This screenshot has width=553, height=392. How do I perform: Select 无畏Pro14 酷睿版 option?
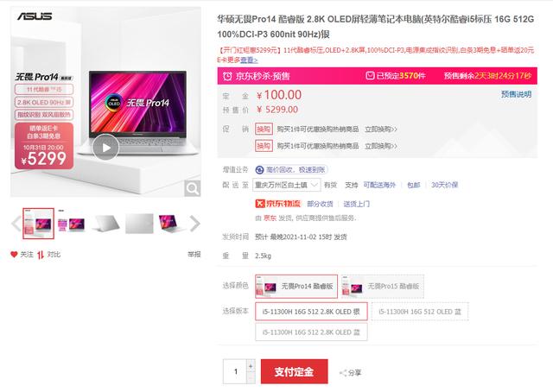(x=296, y=287)
